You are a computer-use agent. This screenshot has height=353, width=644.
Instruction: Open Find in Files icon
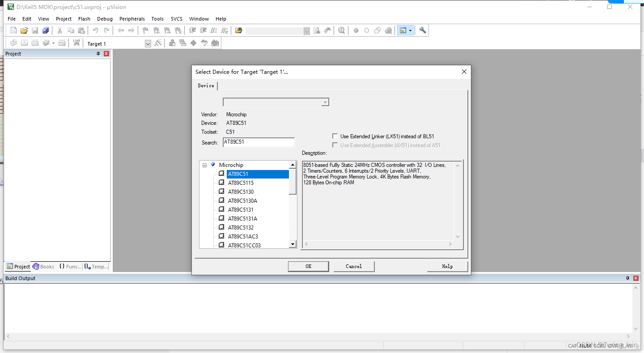pos(239,30)
